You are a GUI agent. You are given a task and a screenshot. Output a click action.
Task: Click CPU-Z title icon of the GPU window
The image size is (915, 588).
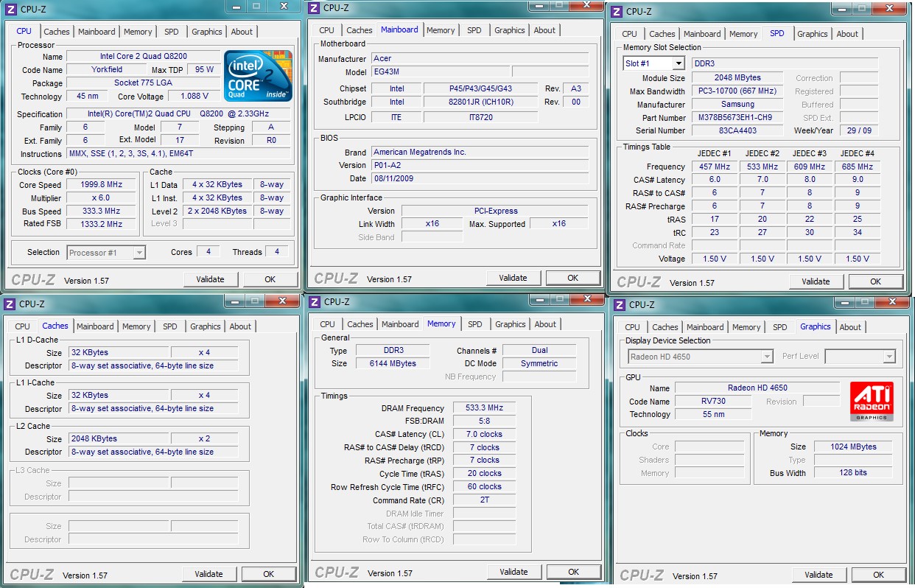[x=620, y=305]
